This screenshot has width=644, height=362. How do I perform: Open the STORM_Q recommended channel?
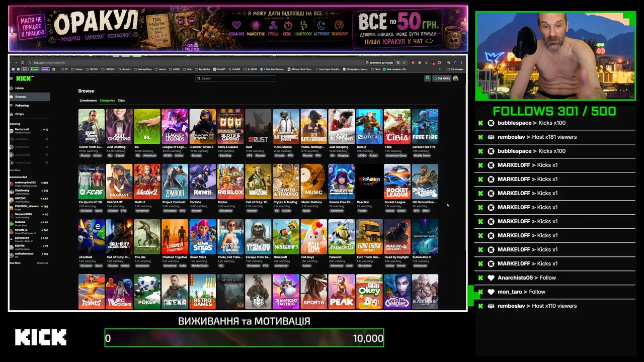click(29, 231)
